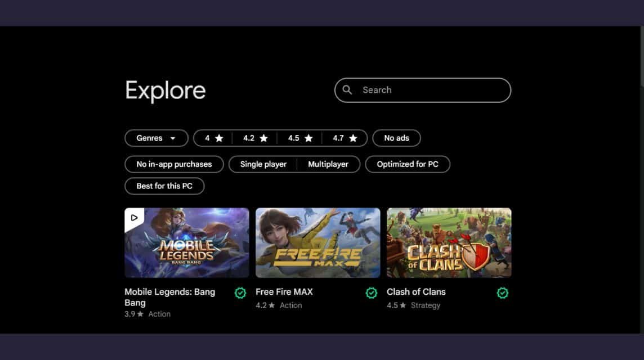This screenshot has width=644, height=360.
Task: Click the video play badge on Mobile Legends
Action: pyautogui.click(x=134, y=218)
